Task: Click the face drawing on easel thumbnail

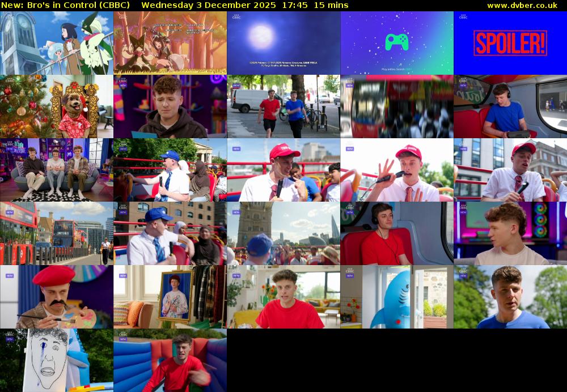Action: 57,360
